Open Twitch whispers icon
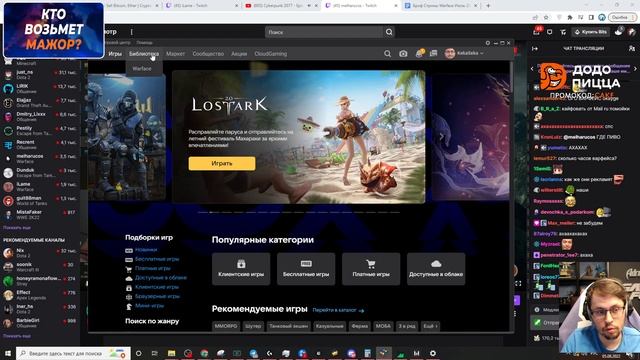This screenshot has width=640, height=360. click(x=549, y=32)
